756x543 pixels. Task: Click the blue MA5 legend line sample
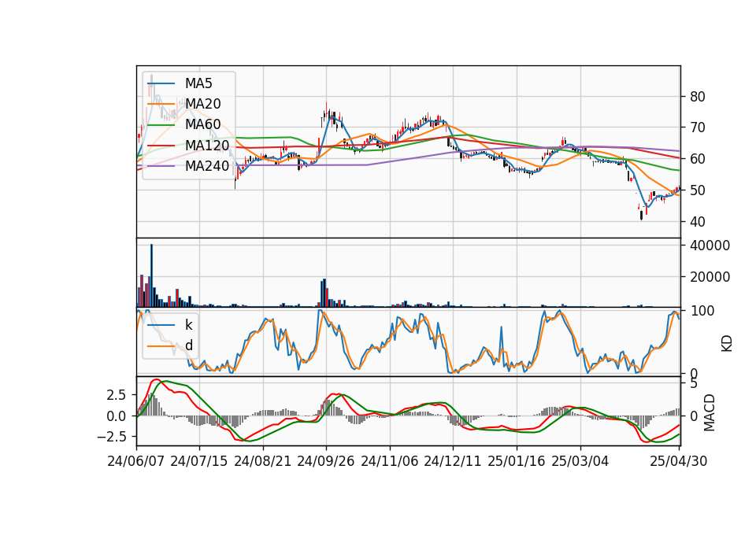tap(161, 83)
